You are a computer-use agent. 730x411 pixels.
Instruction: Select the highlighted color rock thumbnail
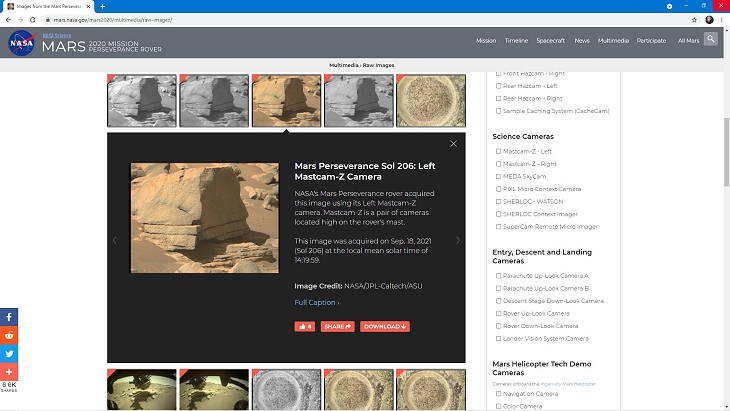(x=286, y=101)
